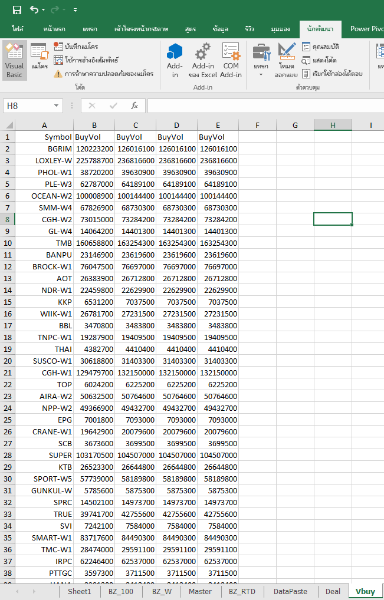Open the Visual Basic editor

[x=15, y=60]
